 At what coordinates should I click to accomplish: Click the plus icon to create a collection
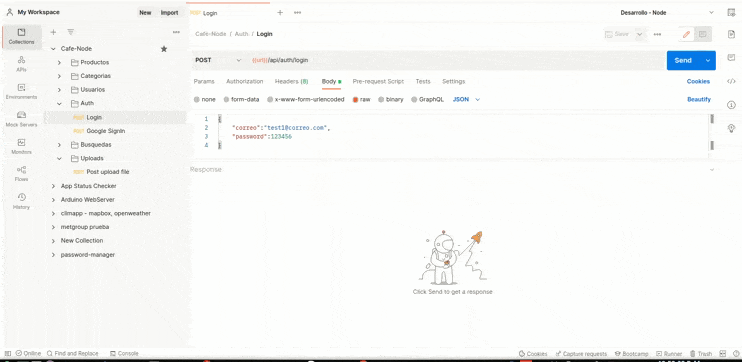53,32
